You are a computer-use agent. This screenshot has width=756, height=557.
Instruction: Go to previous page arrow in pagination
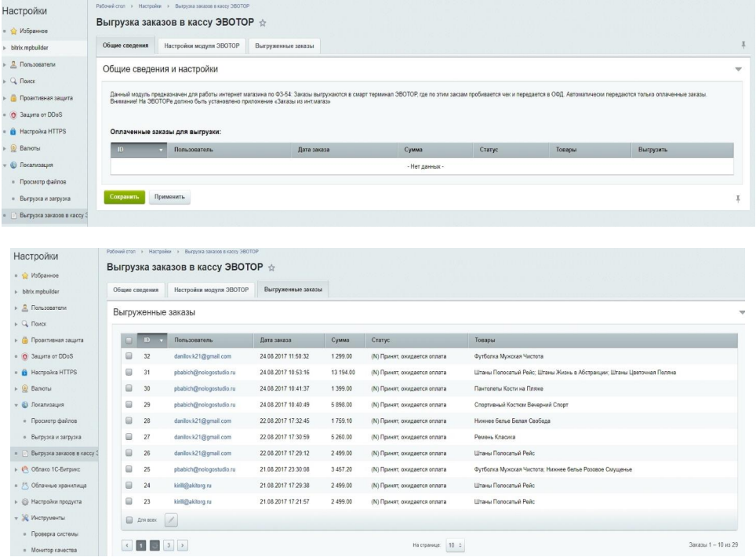pos(127,545)
